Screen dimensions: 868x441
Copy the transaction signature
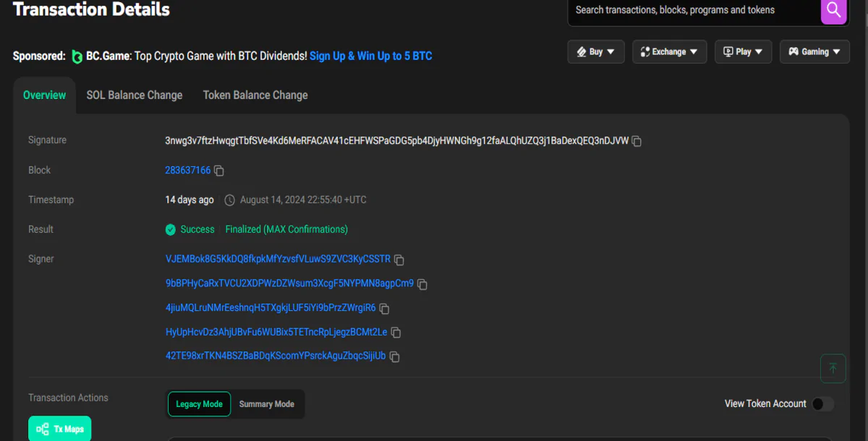[637, 141]
